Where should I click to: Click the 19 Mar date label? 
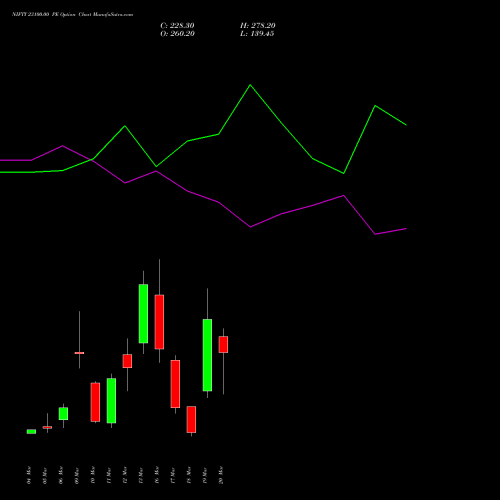[x=205, y=475]
